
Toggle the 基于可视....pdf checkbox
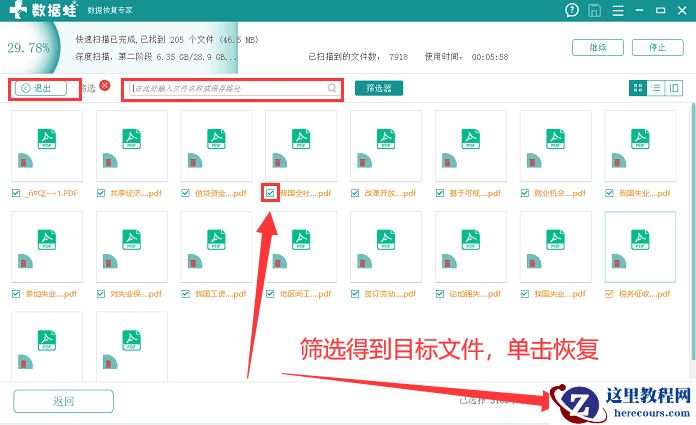click(440, 193)
